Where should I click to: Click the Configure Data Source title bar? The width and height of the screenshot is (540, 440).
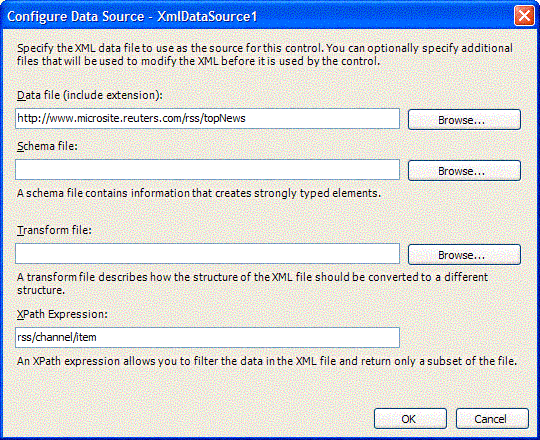[x=258, y=16]
